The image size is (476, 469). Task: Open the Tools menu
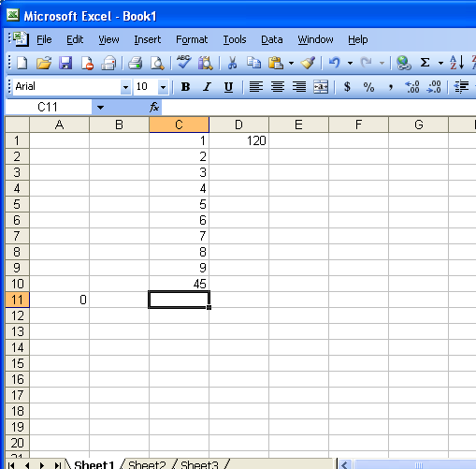[235, 39]
